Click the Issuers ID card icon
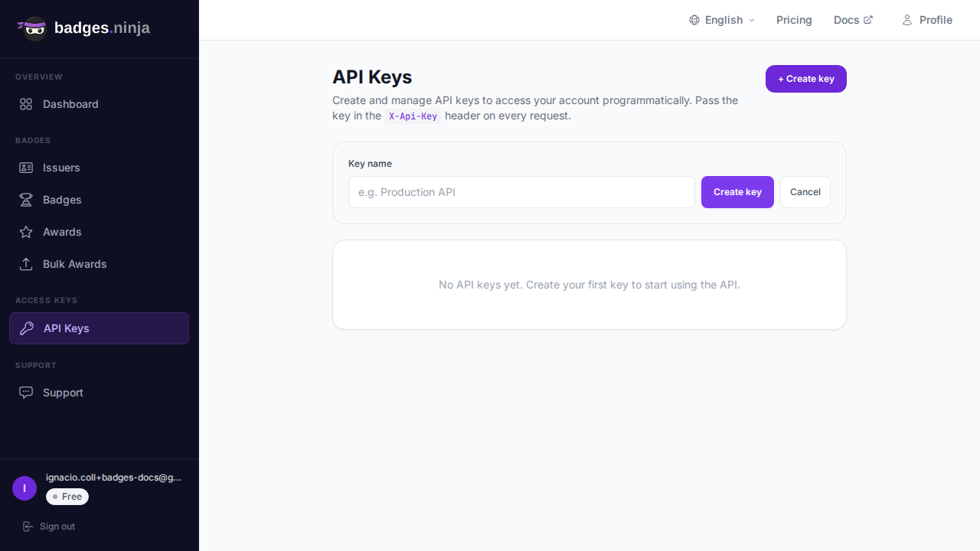 point(26,168)
